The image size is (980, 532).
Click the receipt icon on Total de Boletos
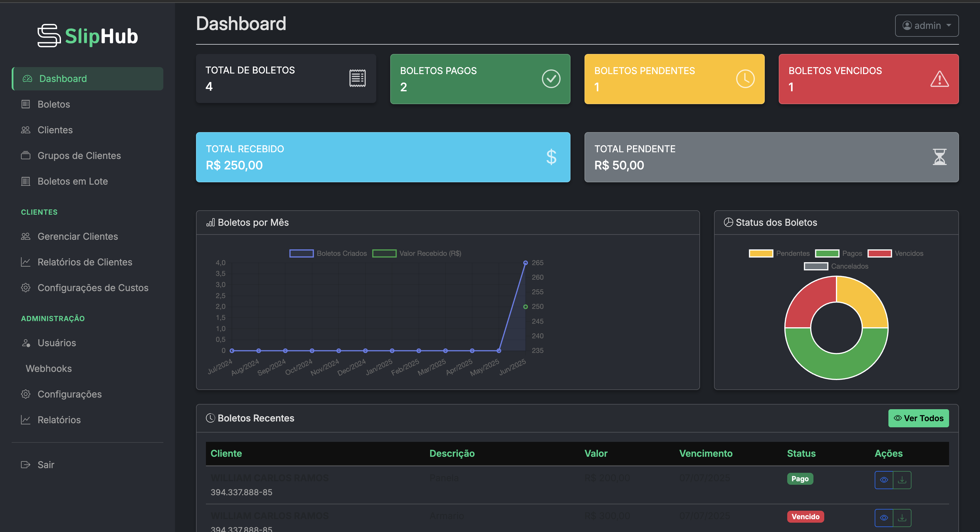click(x=357, y=78)
